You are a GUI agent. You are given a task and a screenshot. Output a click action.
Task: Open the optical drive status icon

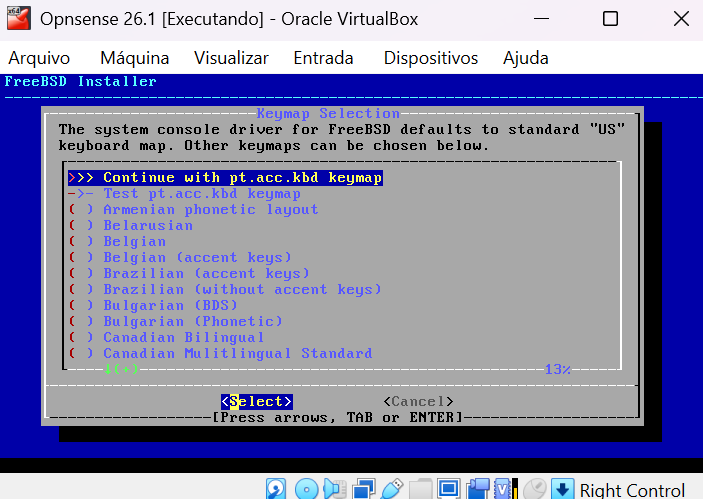(307, 489)
